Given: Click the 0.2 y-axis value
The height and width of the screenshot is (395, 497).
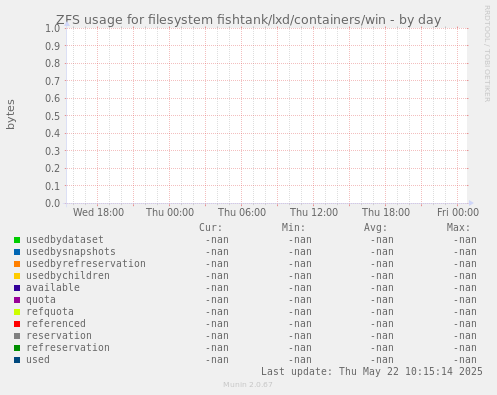Looking at the screenshot, I should [x=53, y=168].
